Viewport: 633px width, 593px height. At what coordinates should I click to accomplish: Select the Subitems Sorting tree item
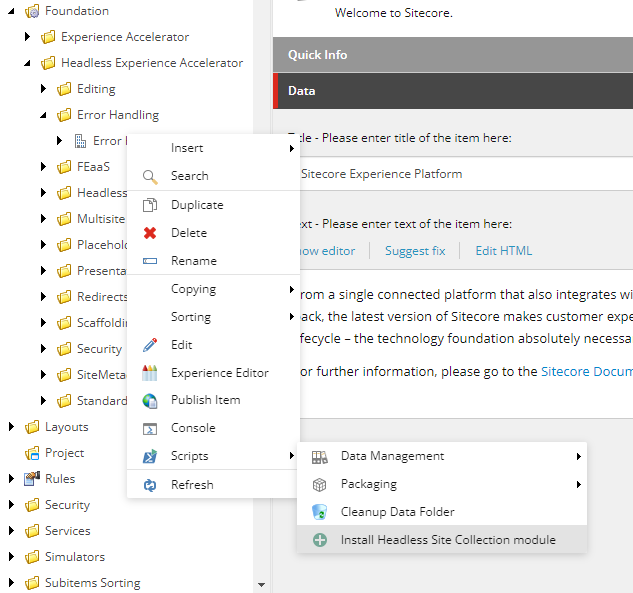pos(92,583)
